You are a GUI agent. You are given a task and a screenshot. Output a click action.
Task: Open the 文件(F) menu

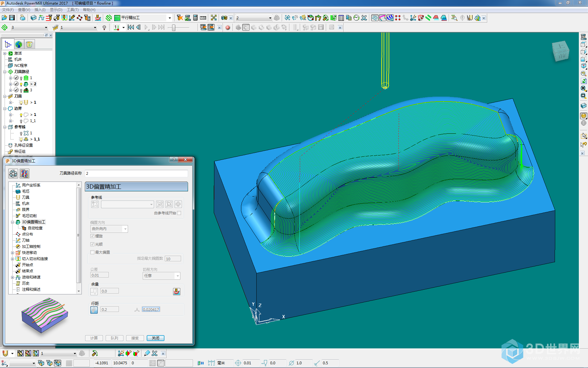8,10
